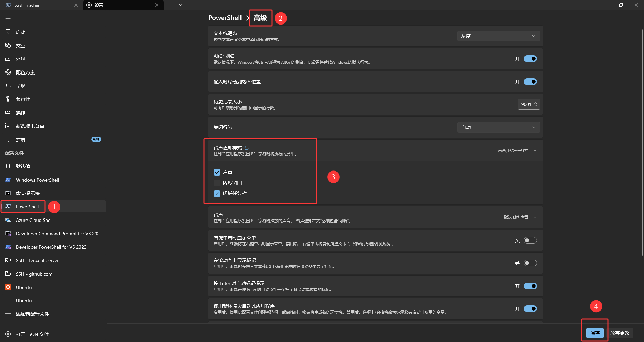Click the Ubuntu orange logo icon
Screen dimensions: 644x342
coord(8,287)
